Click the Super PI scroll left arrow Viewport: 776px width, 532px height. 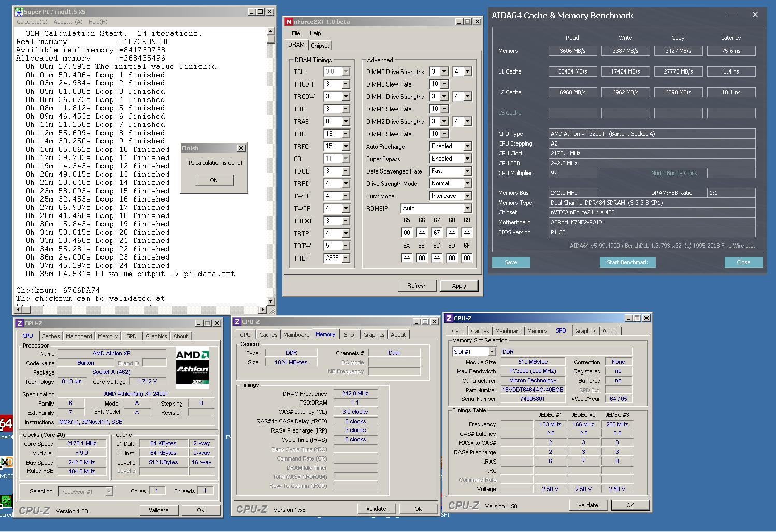pyautogui.click(x=19, y=309)
